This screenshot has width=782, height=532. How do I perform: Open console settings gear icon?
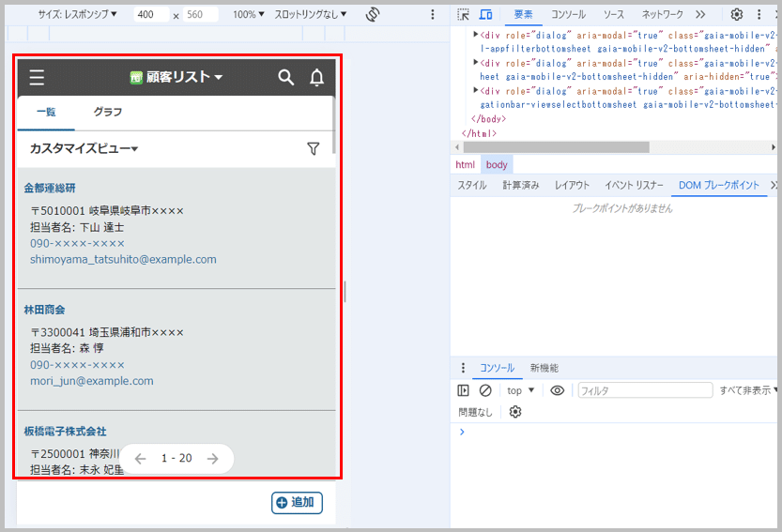(x=515, y=412)
